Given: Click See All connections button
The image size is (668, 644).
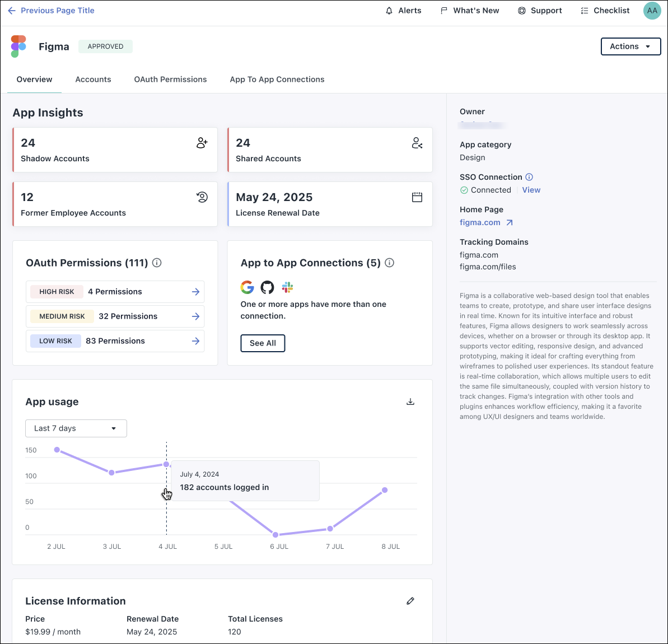Looking at the screenshot, I should pyautogui.click(x=263, y=343).
